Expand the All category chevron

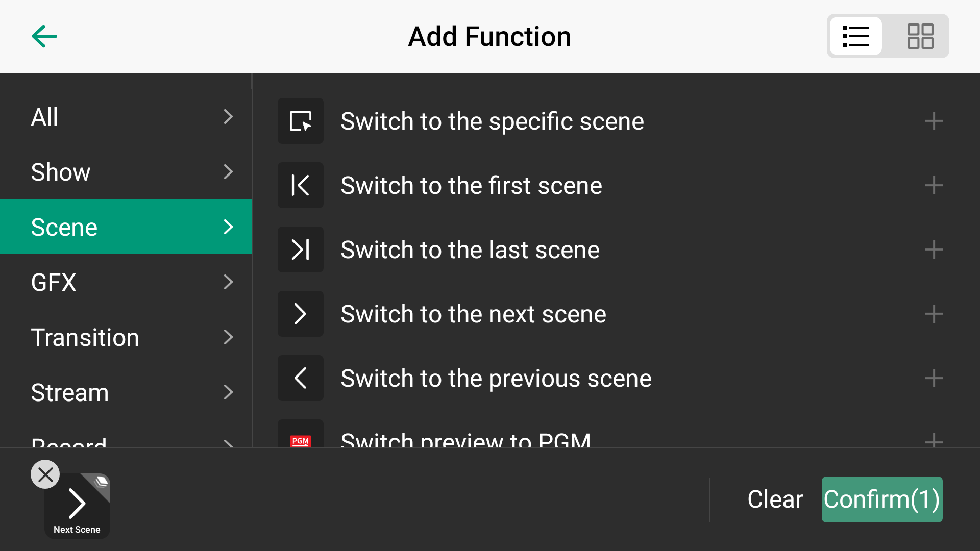pos(228,117)
